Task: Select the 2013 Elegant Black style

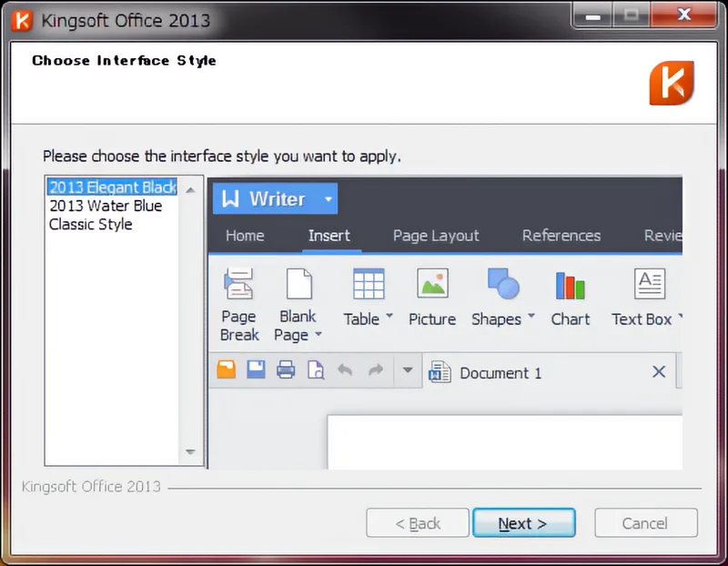Action: [x=112, y=187]
